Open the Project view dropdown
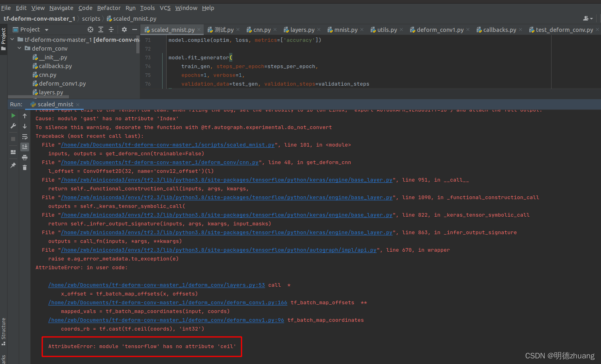The width and height of the screenshot is (601, 364). coord(47,30)
